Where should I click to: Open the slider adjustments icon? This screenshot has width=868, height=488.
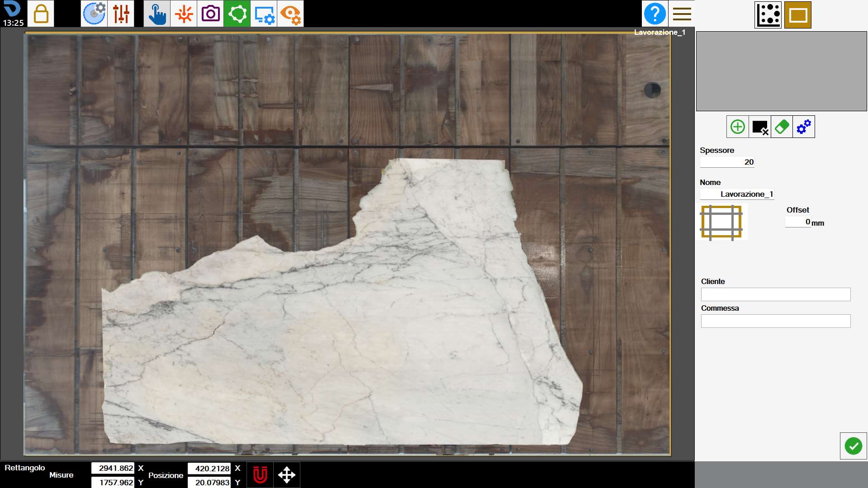click(121, 14)
